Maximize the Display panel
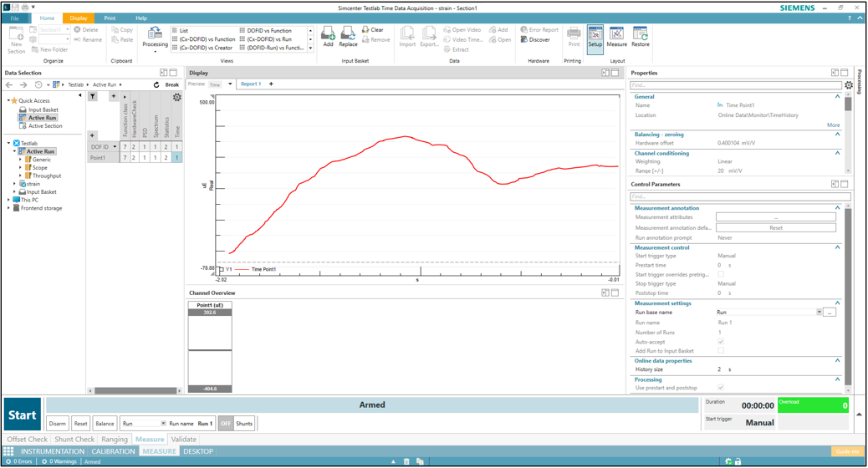 pyautogui.click(x=615, y=73)
